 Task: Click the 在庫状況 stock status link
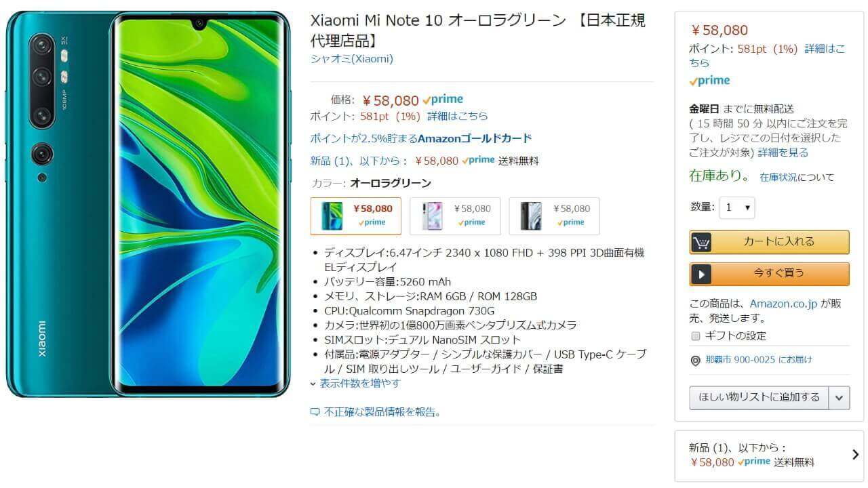click(778, 178)
